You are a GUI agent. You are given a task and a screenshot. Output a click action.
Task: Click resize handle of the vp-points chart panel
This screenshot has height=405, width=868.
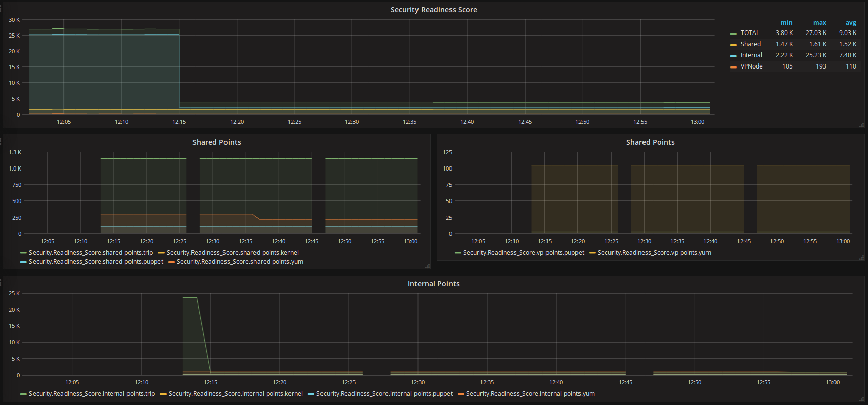[x=861, y=258]
